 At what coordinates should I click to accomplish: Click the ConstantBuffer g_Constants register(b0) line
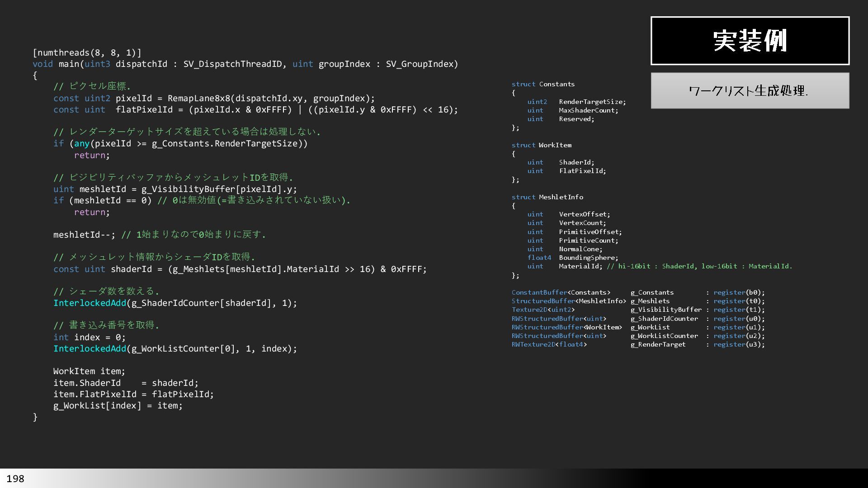638,293
